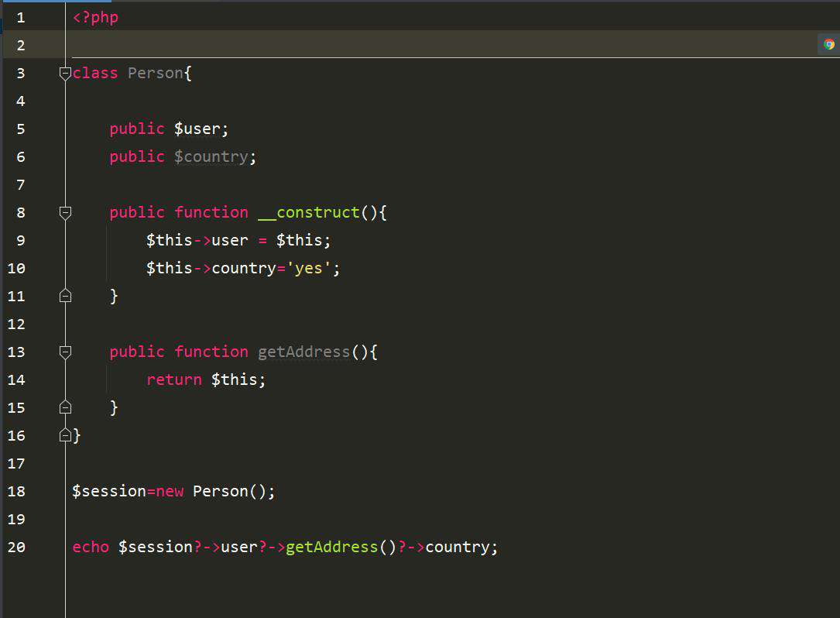Collapse the __construct function fold marker
Screen dimensions: 840x618
point(65,213)
